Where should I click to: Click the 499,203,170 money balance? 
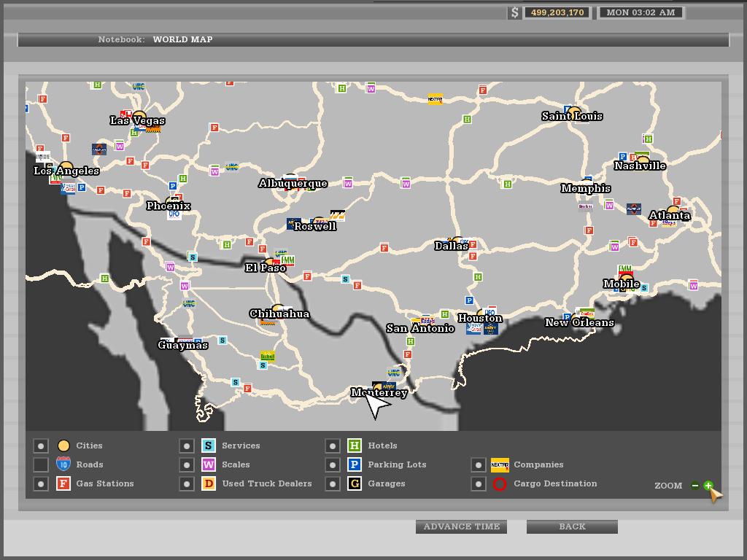(557, 13)
